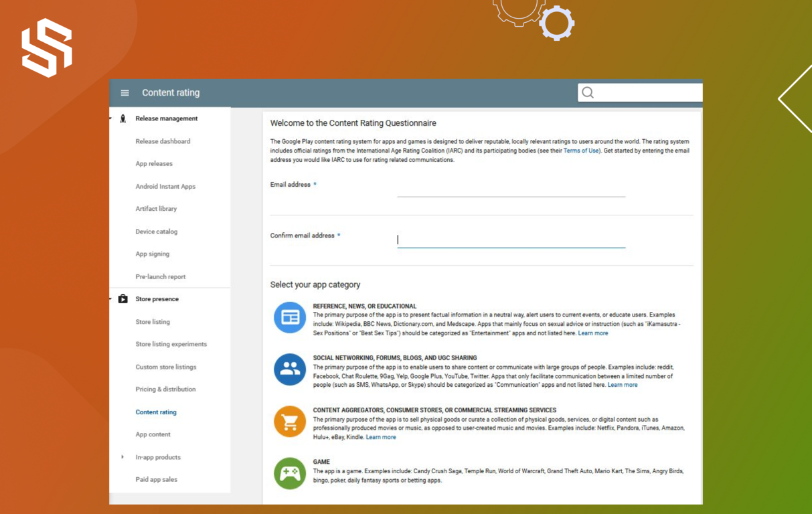
Task: Click the GAME category heading
Action: [321, 462]
